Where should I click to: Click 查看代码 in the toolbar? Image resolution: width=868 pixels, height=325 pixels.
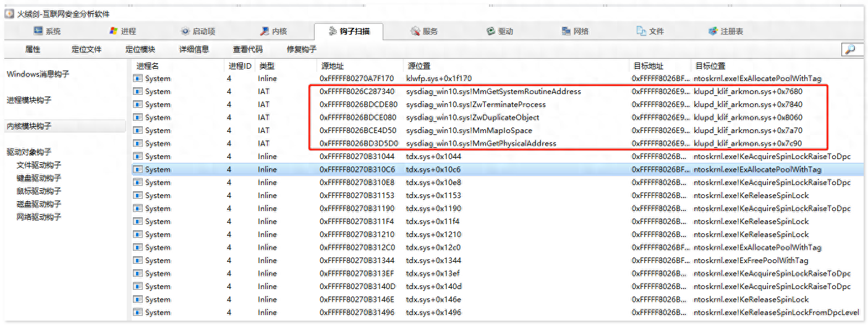[248, 50]
